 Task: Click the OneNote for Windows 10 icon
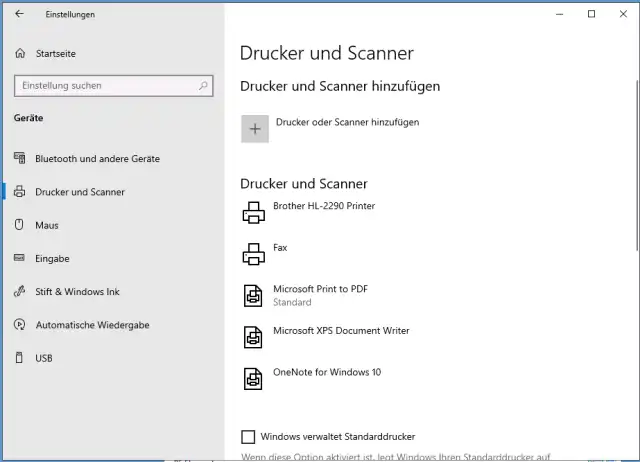point(254,378)
